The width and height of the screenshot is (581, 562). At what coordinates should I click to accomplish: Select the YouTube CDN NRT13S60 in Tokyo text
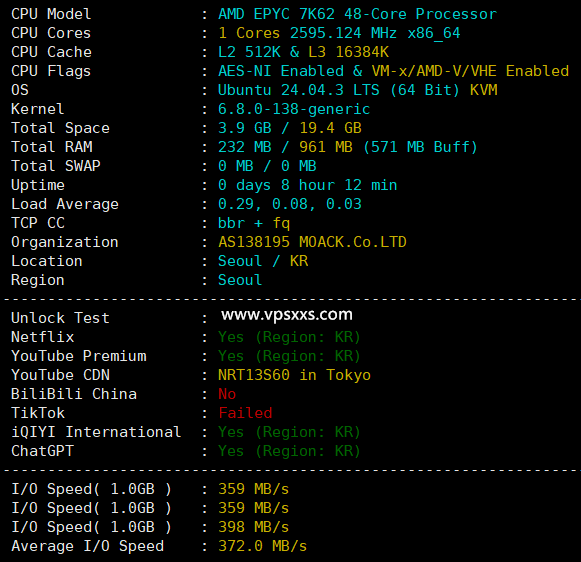294,375
